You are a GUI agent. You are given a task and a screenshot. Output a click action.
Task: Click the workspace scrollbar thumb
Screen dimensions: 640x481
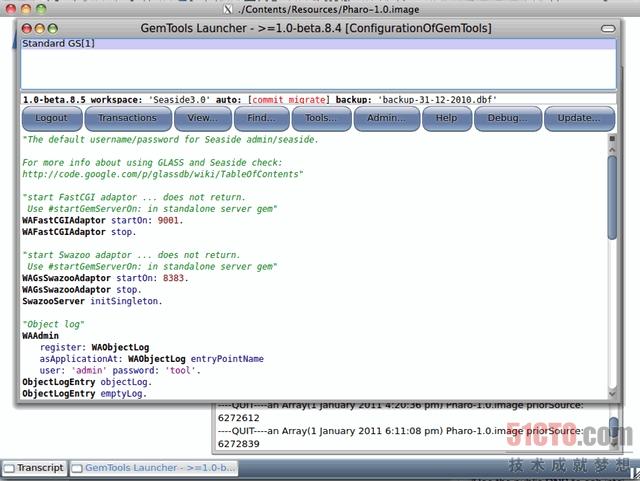click(612, 198)
